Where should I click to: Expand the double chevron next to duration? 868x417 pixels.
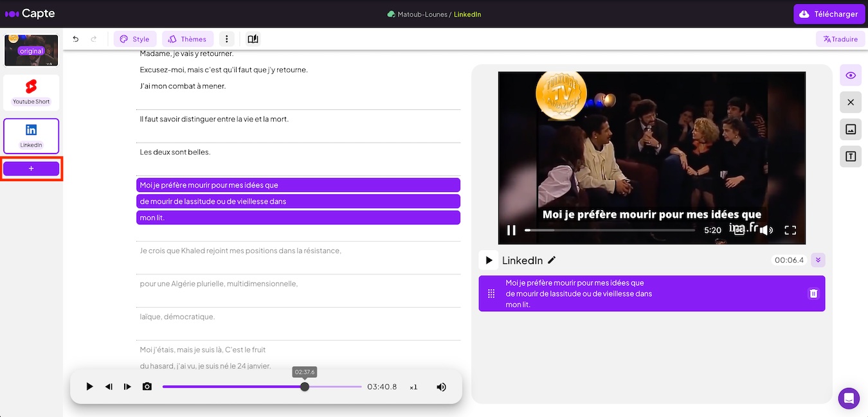pyautogui.click(x=818, y=260)
